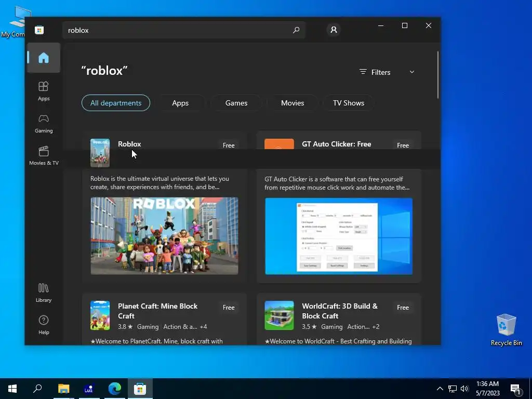This screenshot has height=399, width=532.
Task: Click the Microsoft Store taskbar icon
Action: (x=140, y=389)
